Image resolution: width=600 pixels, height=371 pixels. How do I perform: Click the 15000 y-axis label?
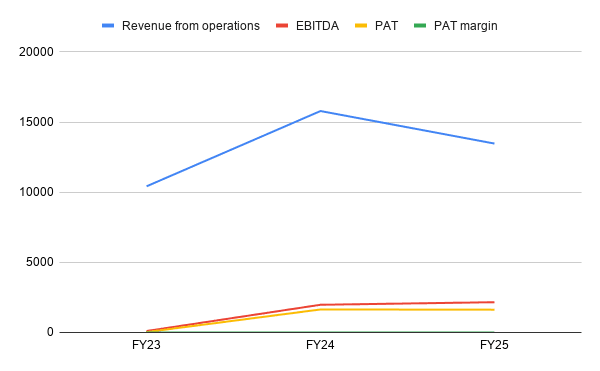point(36,122)
